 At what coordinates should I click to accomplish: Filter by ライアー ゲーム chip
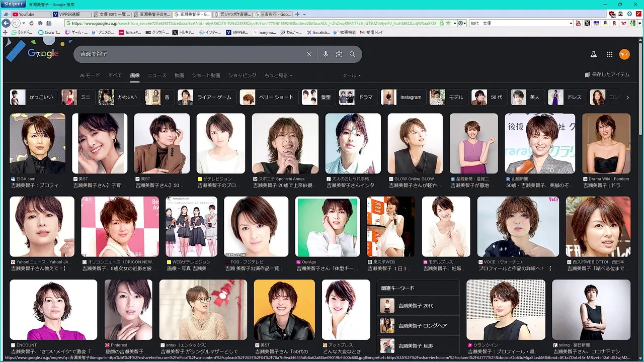point(206,97)
